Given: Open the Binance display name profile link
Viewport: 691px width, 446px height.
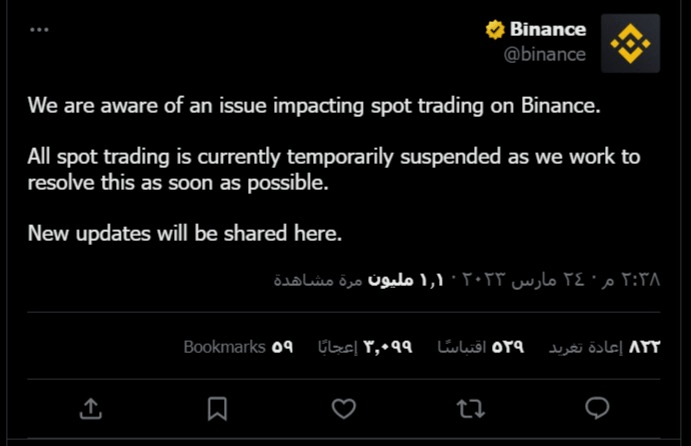Looking at the screenshot, I should pyautogui.click(x=548, y=30).
